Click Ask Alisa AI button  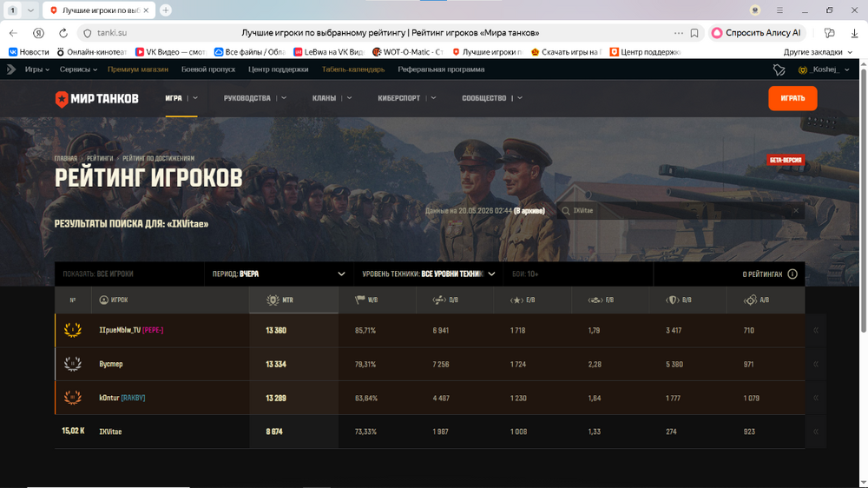tap(756, 33)
